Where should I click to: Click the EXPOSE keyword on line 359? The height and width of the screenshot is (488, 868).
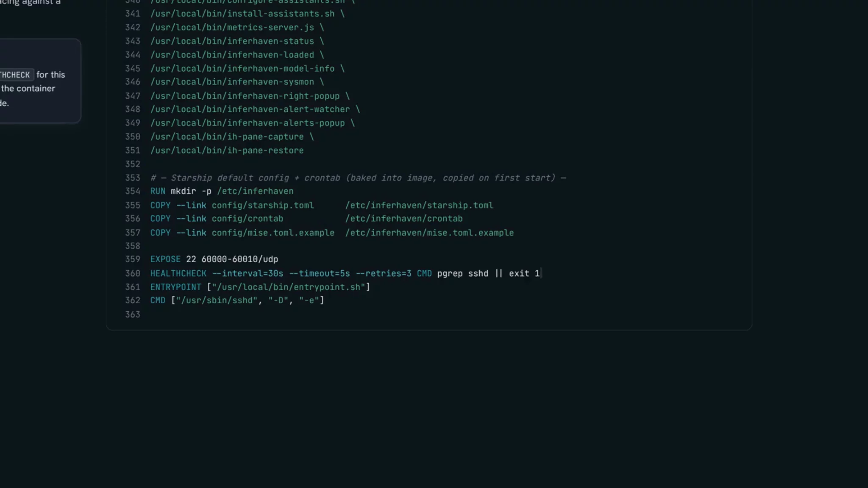click(x=165, y=259)
